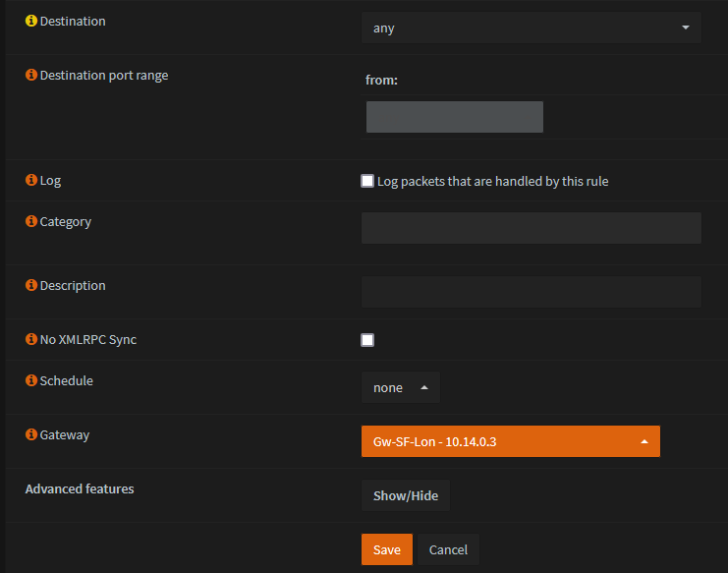Click the info icon beside No XMLRPC Sync
The width and height of the screenshot is (728, 573).
pos(31,340)
